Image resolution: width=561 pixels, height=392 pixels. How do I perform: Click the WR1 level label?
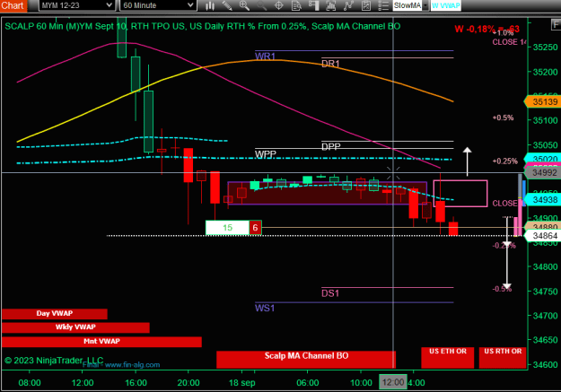tap(265, 57)
